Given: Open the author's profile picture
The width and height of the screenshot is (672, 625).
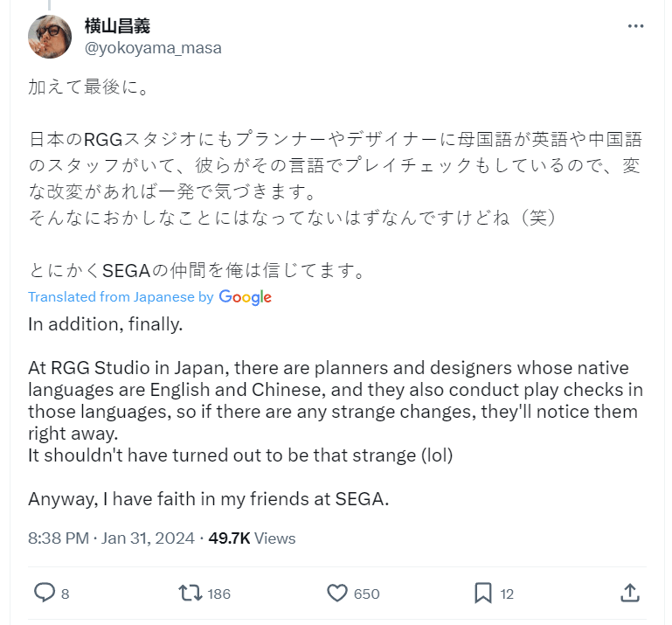Looking at the screenshot, I should click(51, 37).
